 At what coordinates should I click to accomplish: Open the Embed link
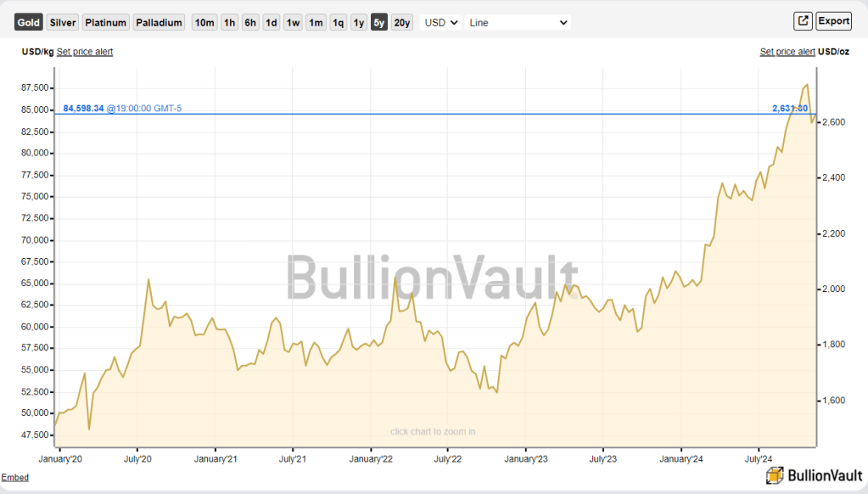14,478
